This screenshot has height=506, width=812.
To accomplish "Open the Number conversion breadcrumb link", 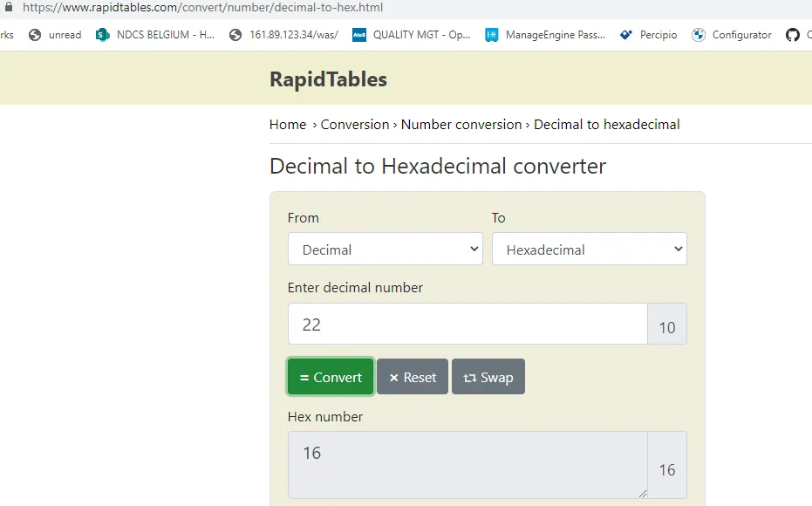I will click(461, 124).
